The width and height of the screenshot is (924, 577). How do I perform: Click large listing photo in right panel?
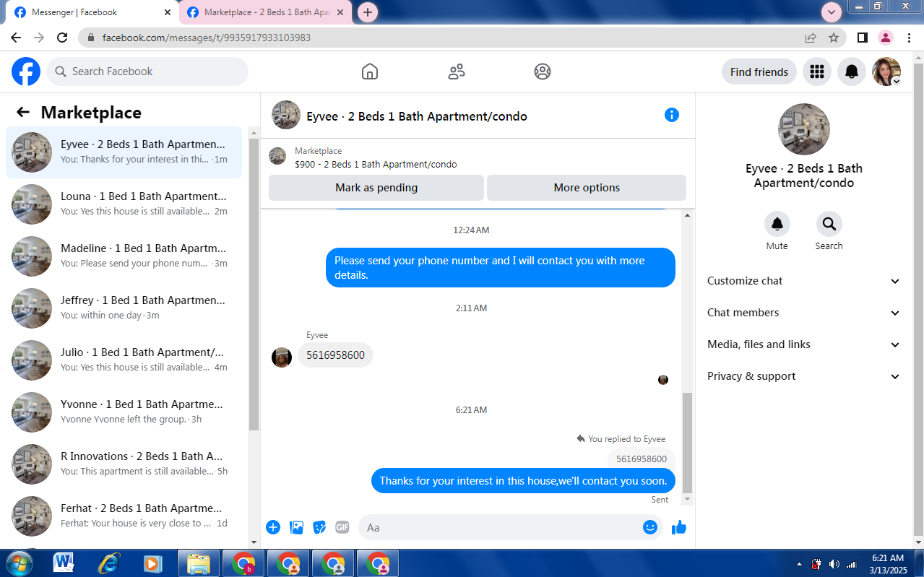click(804, 129)
